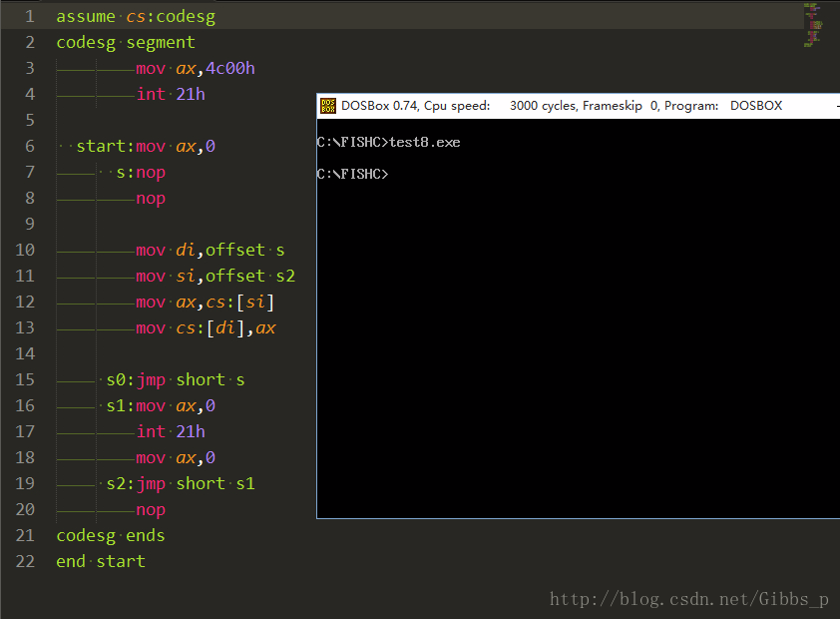Screen dimensions: 840x619
Task: Click the second C:\FISHC> prompt in DOSBox
Action: [352, 174]
